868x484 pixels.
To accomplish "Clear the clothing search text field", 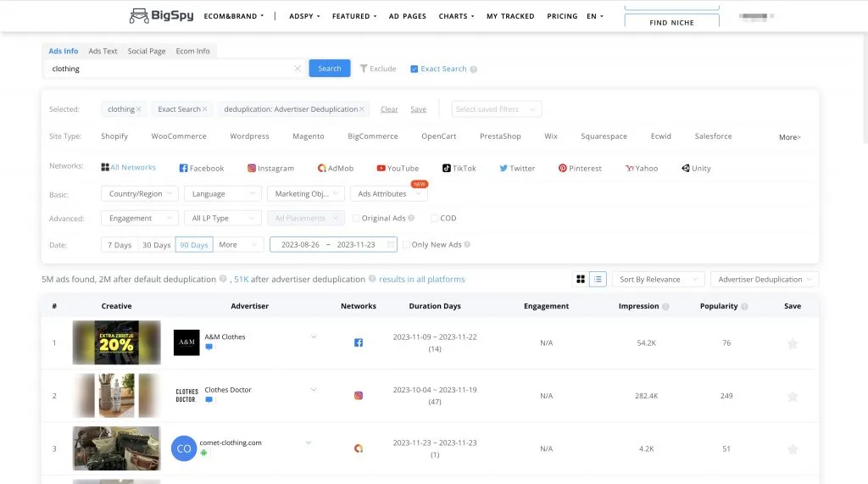I will [298, 69].
